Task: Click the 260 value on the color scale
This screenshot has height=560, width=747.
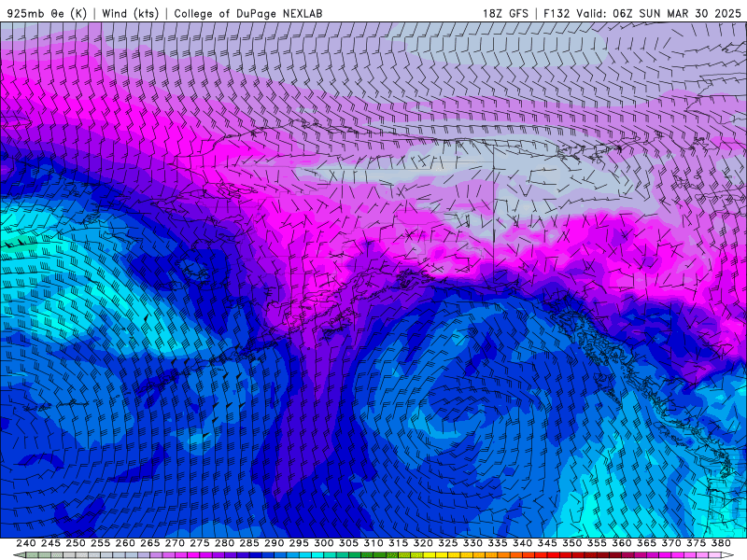Action: pyautogui.click(x=125, y=543)
